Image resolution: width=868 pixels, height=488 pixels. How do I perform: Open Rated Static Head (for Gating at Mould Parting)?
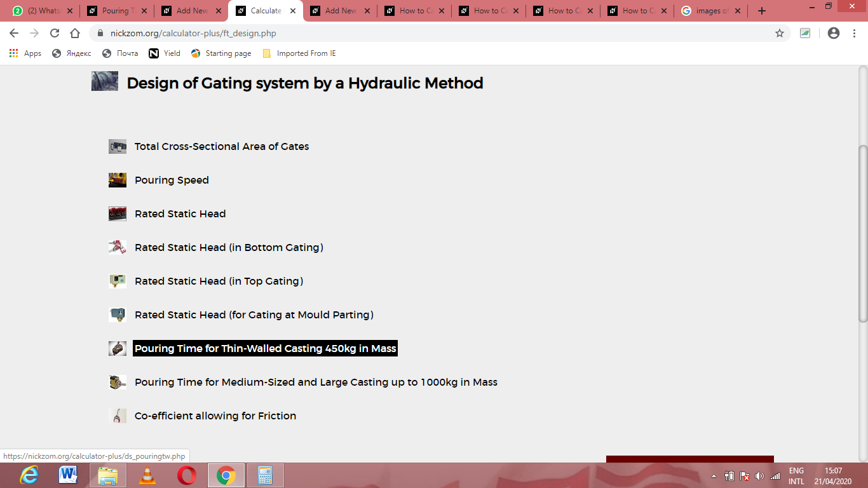[x=254, y=315]
